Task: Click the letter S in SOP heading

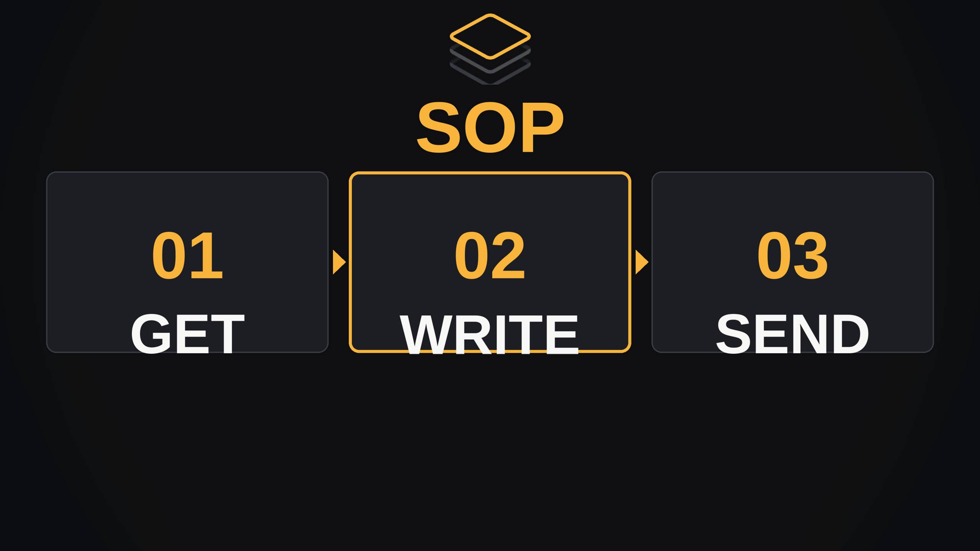Action: pos(438,127)
